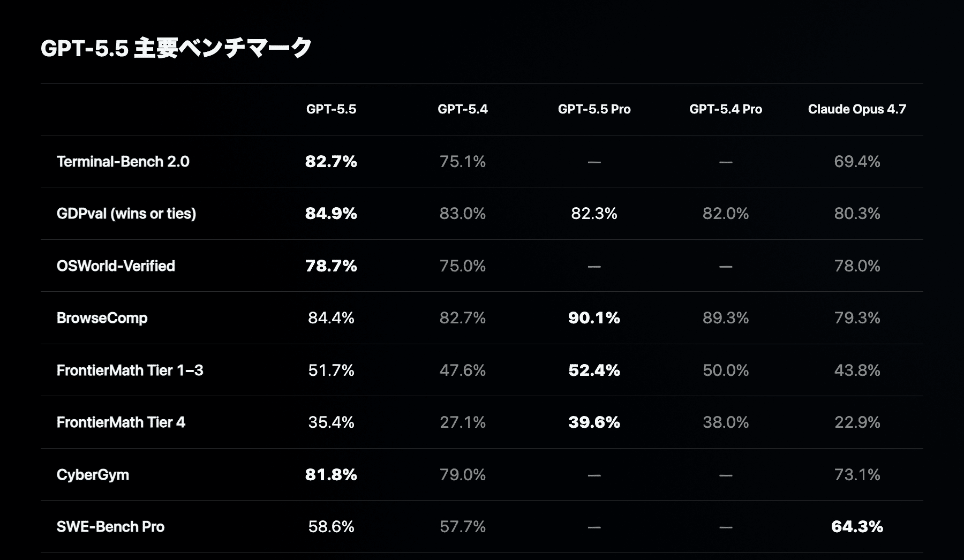Click the 84.9% GDPval score
Viewport: 964px width, 560px height.
point(331,214)
